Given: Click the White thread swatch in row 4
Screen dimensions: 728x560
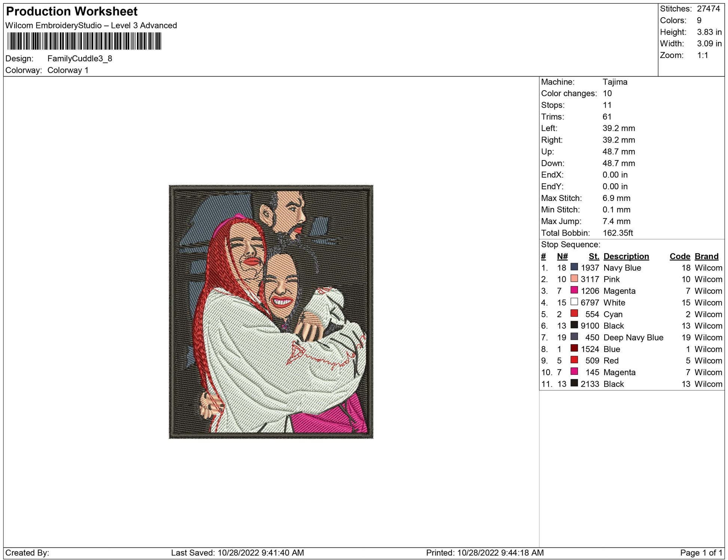Looking at the screenshot, I should [x=574, y=302].
